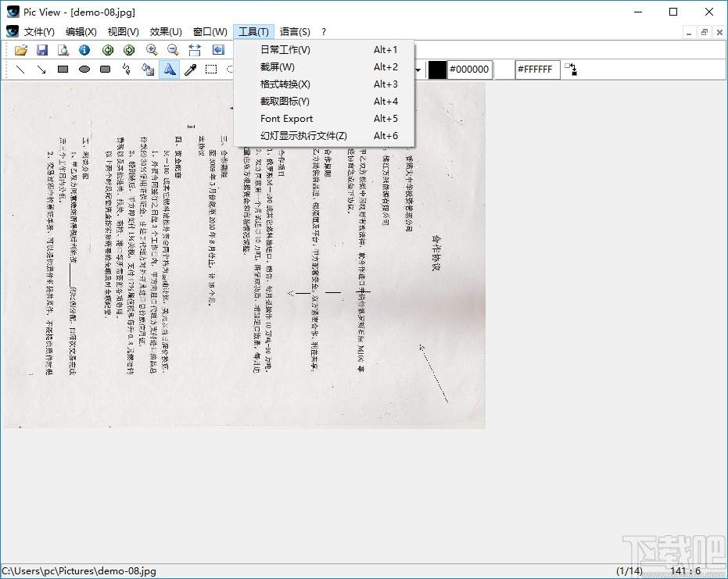The image size is (728, 579).
Task: Choose Font Export menu entry
Action: (324, 118)
